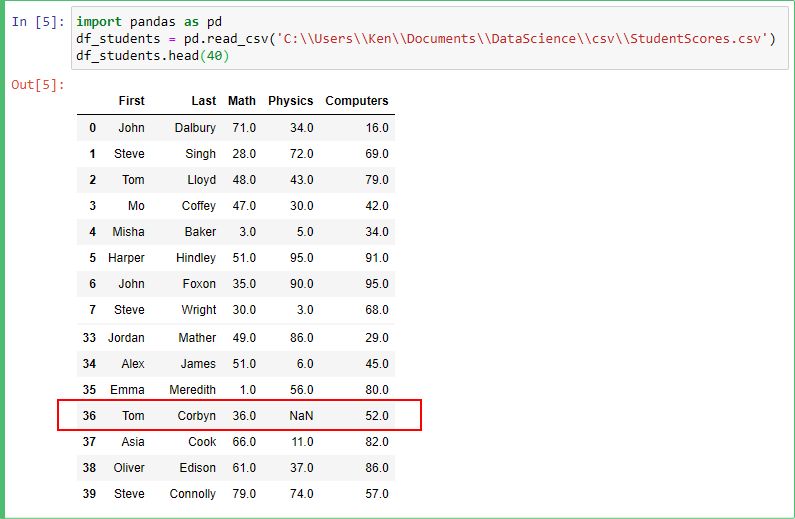795x519 pixels.
Task: Select the Physics column header
Action: coord(291,101)
